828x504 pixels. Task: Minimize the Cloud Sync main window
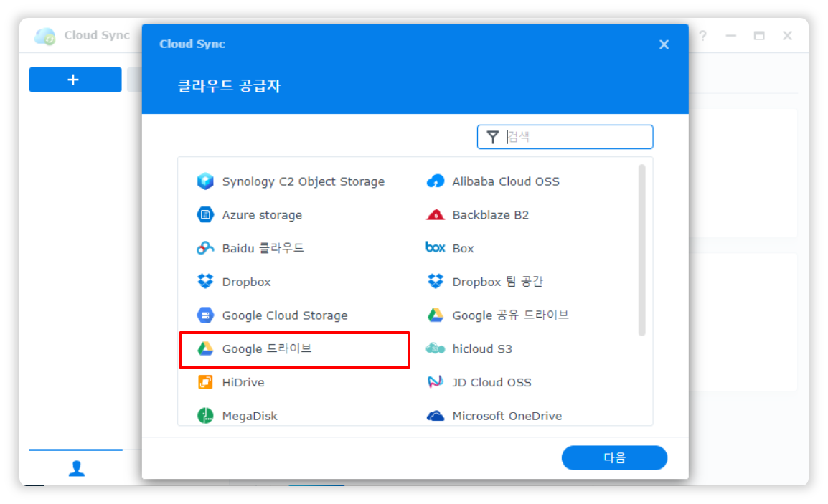click(x=731, y=36)
